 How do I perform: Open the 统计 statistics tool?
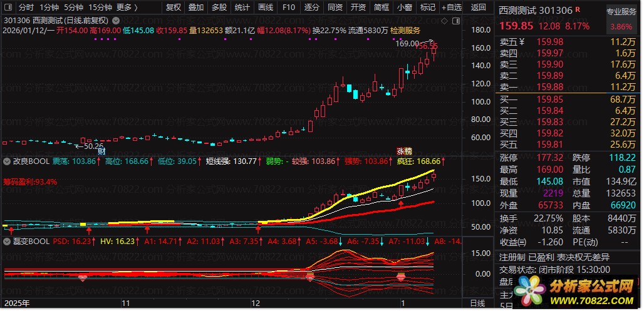point(242,7)
